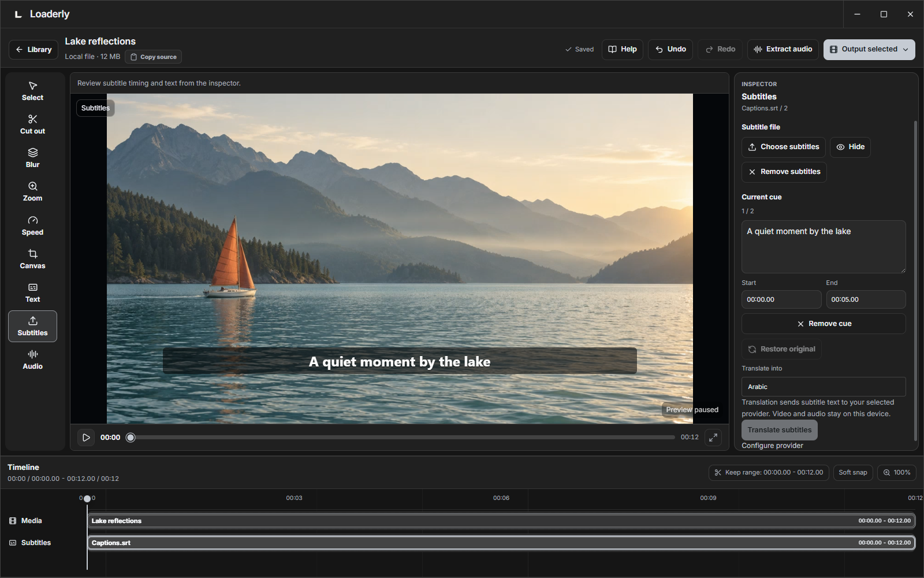Play the video preview

tap(86, 438)
